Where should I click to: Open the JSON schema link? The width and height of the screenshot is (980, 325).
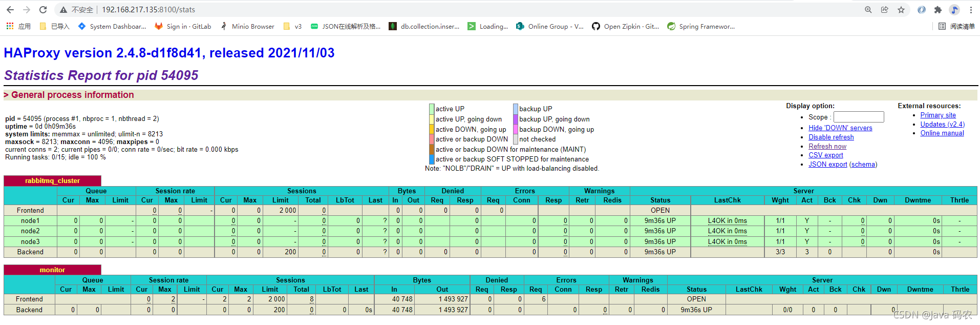(x=863, y=165)
